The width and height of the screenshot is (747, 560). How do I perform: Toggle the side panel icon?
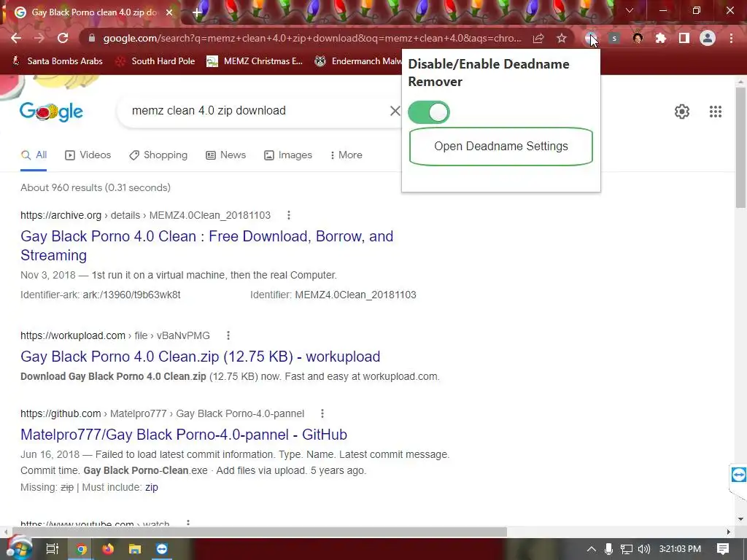684,38
